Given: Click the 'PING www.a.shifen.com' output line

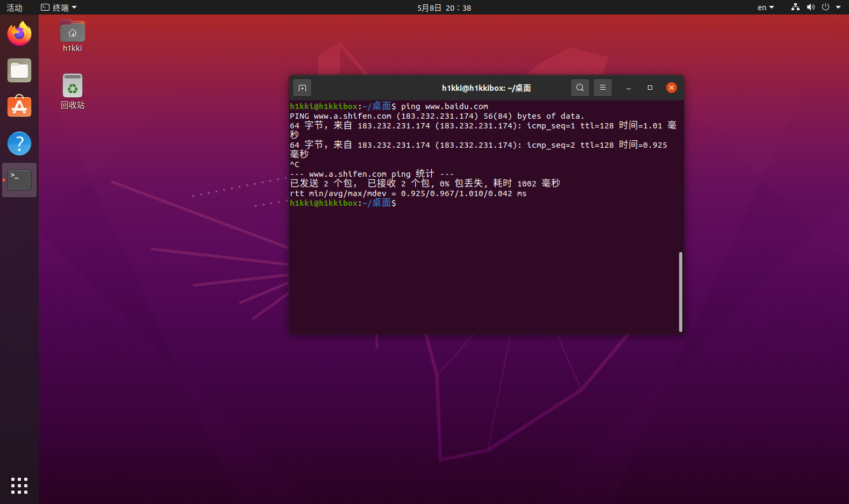Looking at the screenshot, I should (437, 116).
